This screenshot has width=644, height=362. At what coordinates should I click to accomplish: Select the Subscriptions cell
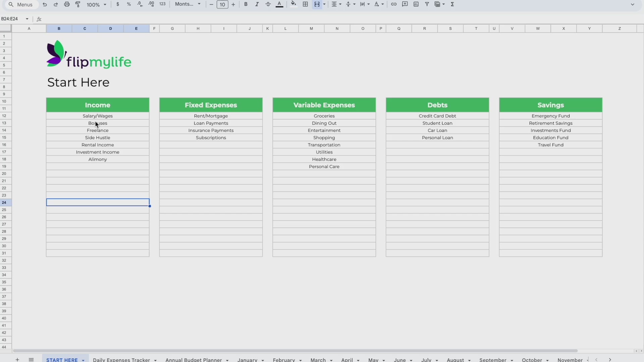(211, 138)
